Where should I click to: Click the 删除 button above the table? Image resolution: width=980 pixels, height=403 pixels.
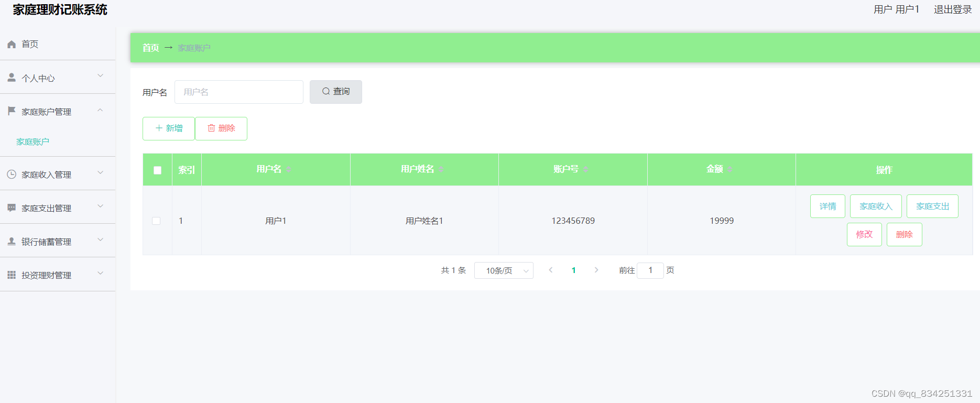(x=221, y=128)
